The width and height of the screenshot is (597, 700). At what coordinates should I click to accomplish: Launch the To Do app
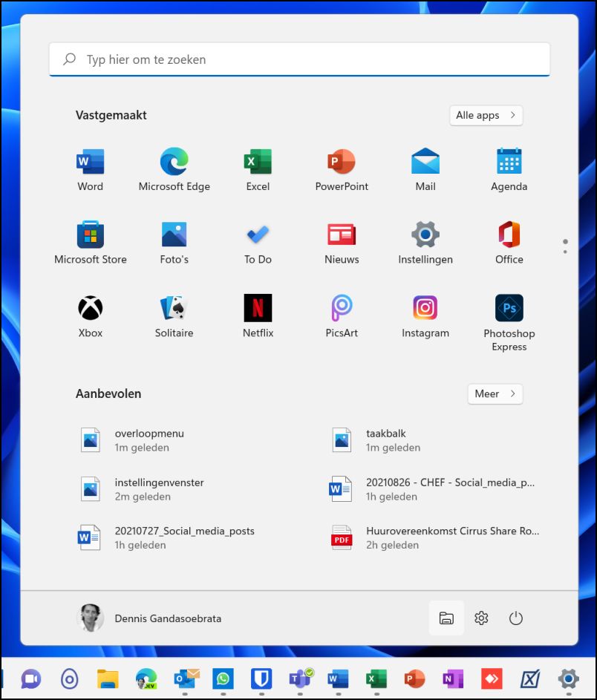pyautogui.click(x=258, y=243)
